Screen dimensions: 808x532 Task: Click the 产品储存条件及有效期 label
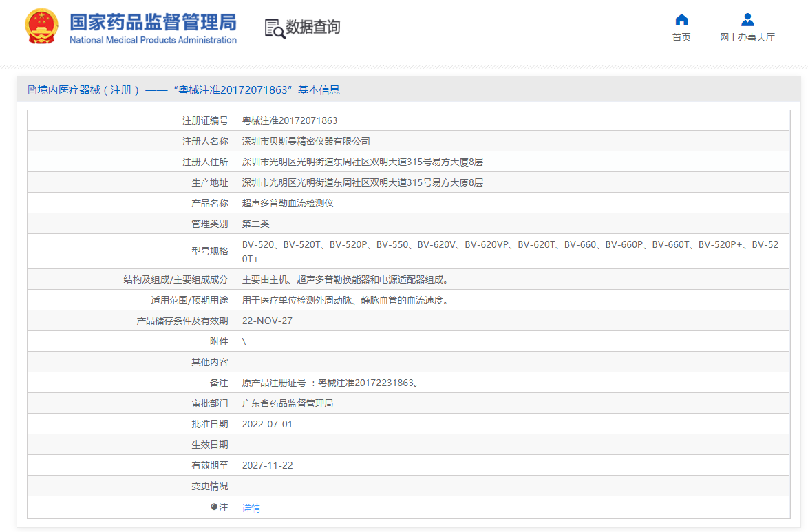(x=182, y=321)
